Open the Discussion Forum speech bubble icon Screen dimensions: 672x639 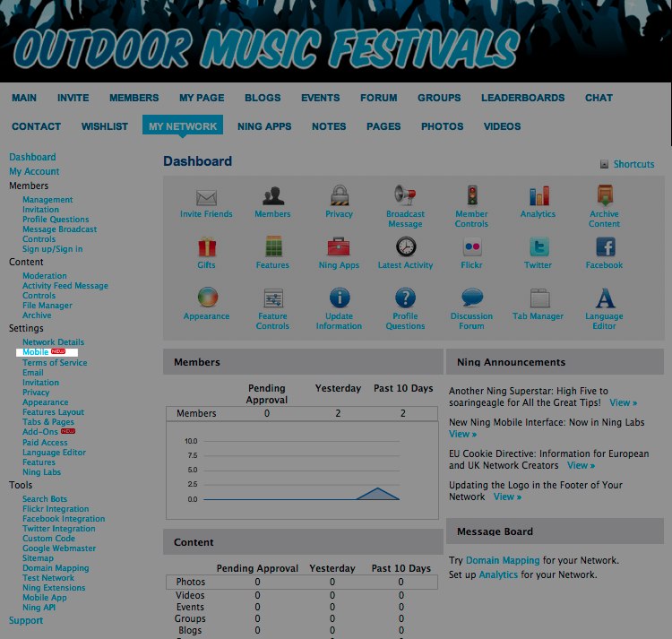(472, 298)
